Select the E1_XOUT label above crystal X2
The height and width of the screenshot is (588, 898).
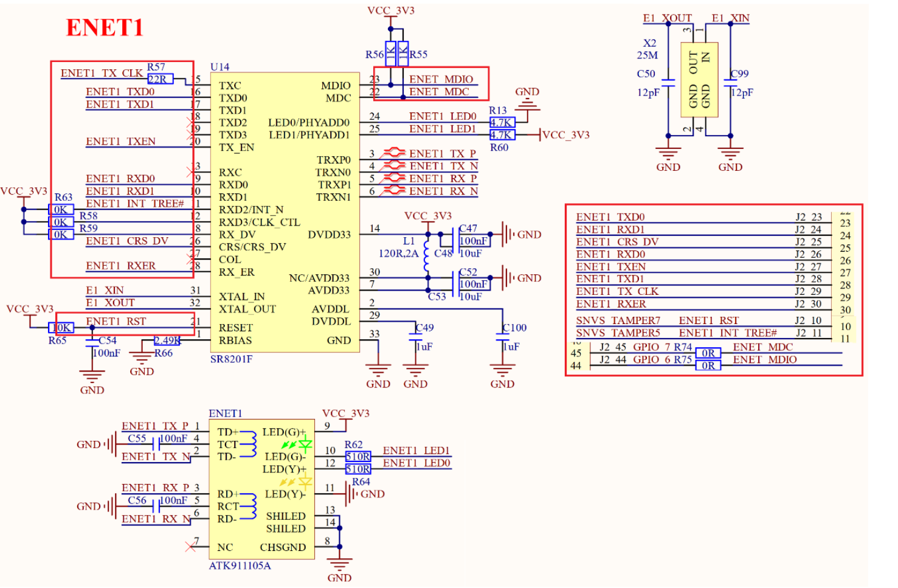tap(668, 18)
